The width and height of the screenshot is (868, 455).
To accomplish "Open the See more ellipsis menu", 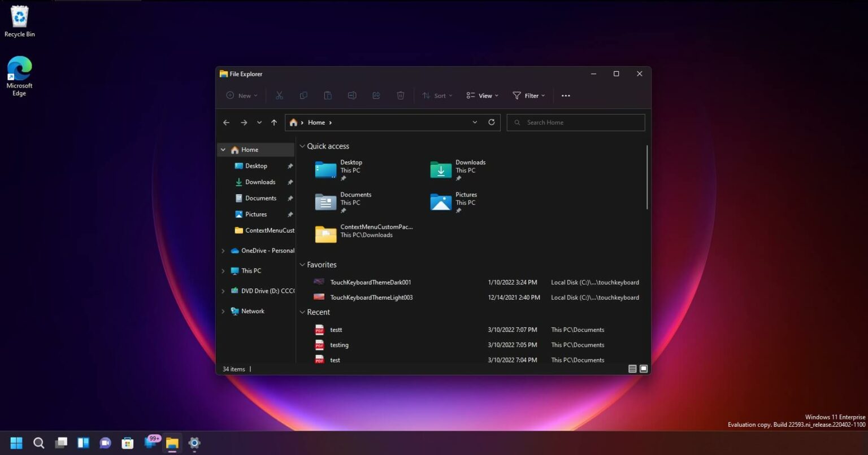I will pyautogui.click(x=566, y=96).
